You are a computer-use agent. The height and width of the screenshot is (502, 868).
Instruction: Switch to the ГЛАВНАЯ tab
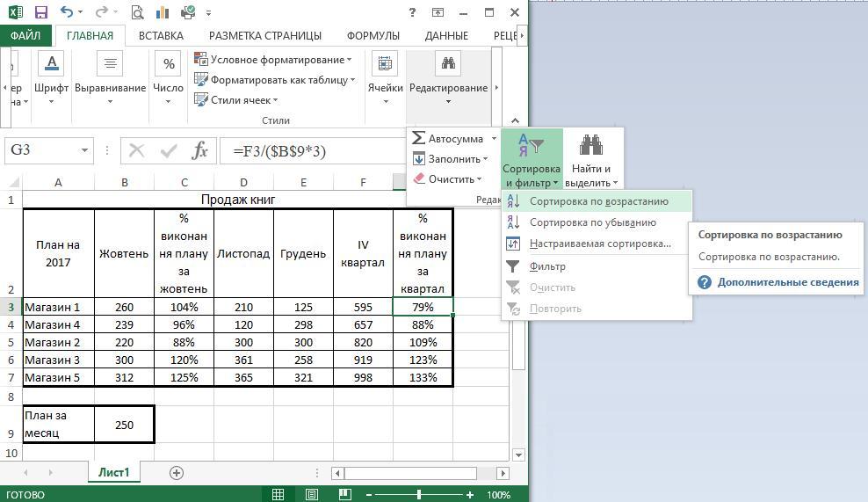[x=90, y=35]
